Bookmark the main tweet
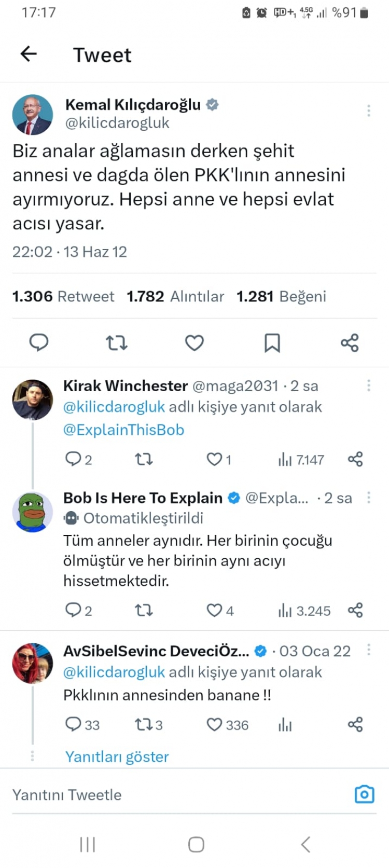The width and height of the screenshot is (389, 868). 272,342
